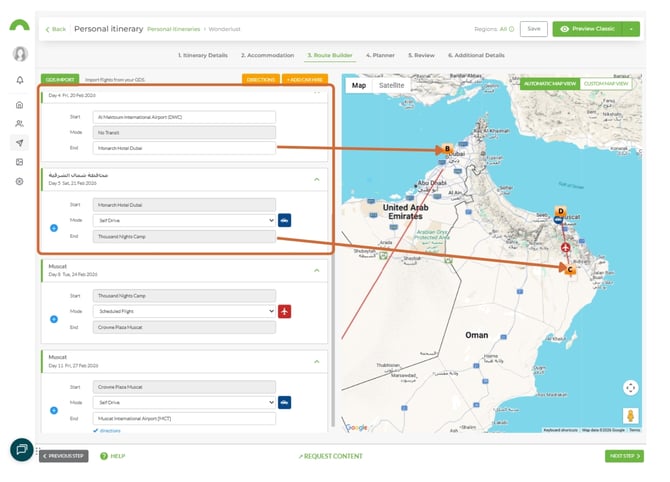Viewport: 670px width, 482px height.
Task: Open Day 11 Mode dropdown Self Drive
Action: [184, 402]
